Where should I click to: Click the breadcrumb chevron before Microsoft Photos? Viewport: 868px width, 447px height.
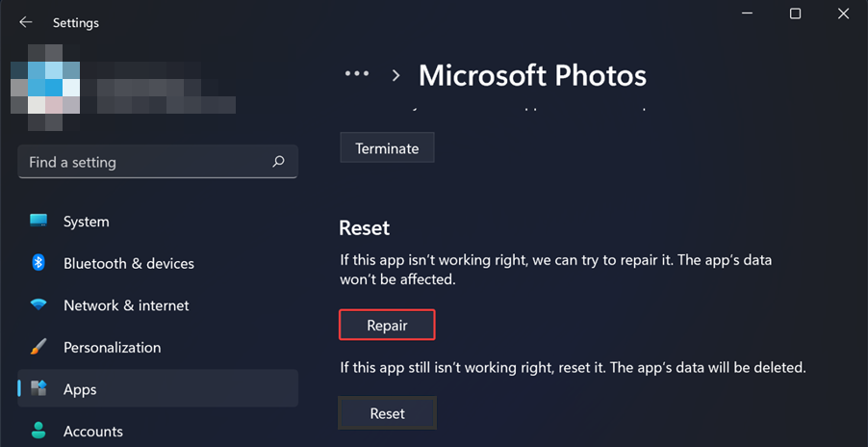tap(396, 75)
